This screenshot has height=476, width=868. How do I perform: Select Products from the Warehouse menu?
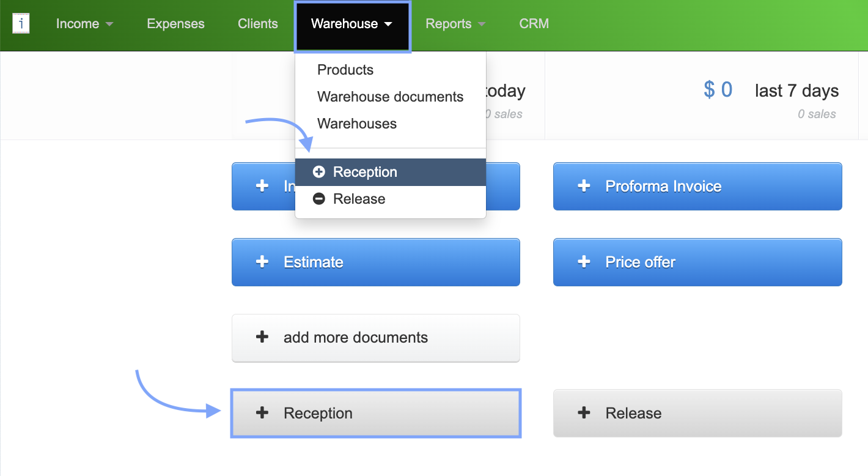(345, 70)
